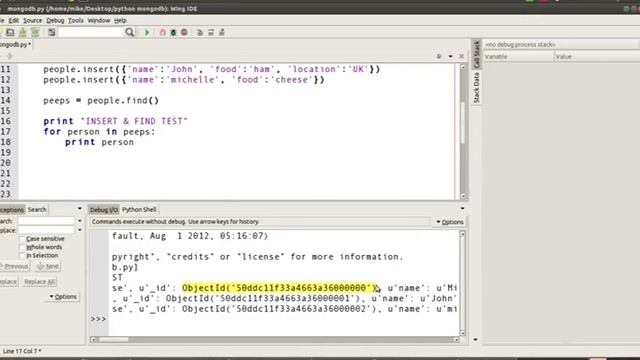Click the shell >>> prompt
640x360 pixels.
tap(98, 319)
